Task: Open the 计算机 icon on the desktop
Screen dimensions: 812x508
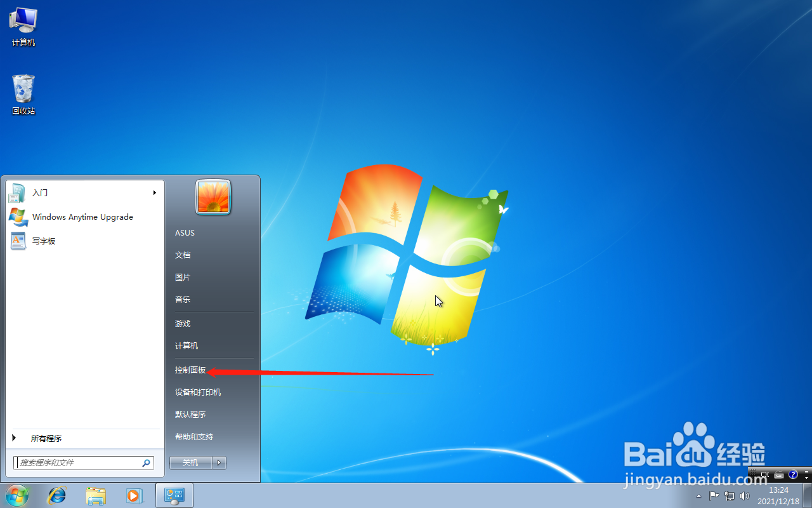Action: [23, 22]
